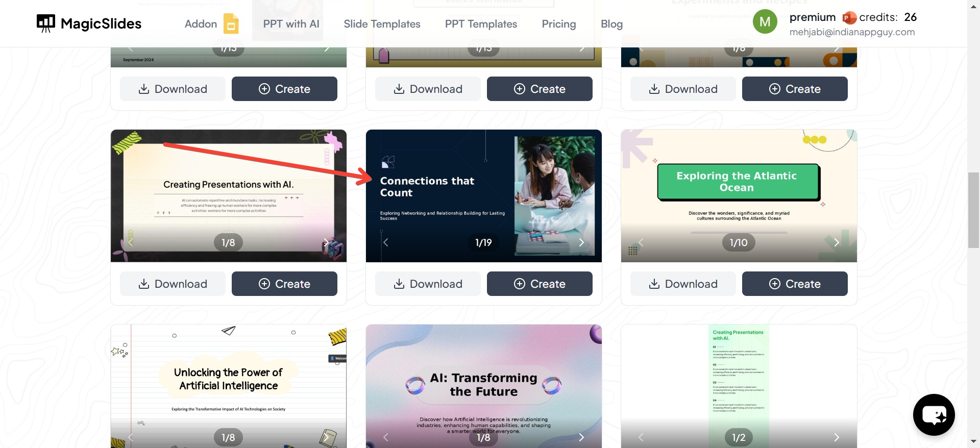
Task: Show previous slide of Unlocking the Power of AI
Action: pos(131,437)
